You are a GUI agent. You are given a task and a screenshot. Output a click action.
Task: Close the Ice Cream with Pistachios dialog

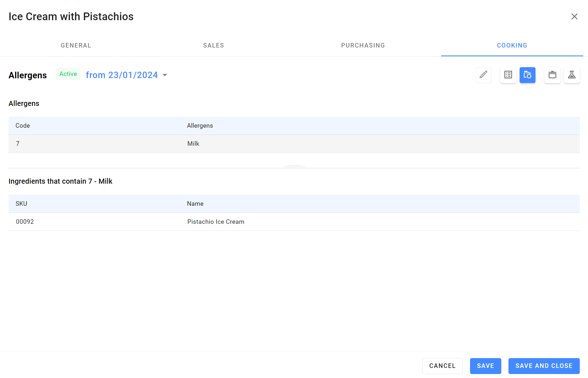coord(574,16)
